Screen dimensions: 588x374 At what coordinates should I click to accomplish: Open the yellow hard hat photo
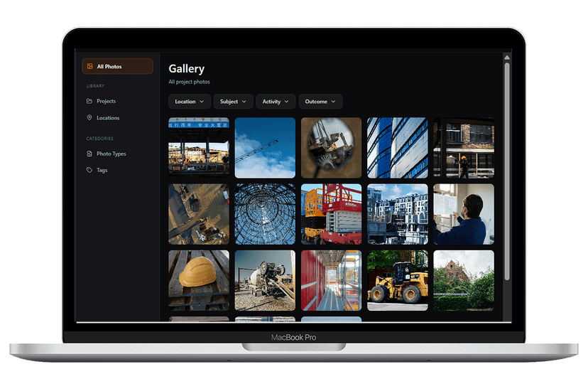tap(199, 280)
